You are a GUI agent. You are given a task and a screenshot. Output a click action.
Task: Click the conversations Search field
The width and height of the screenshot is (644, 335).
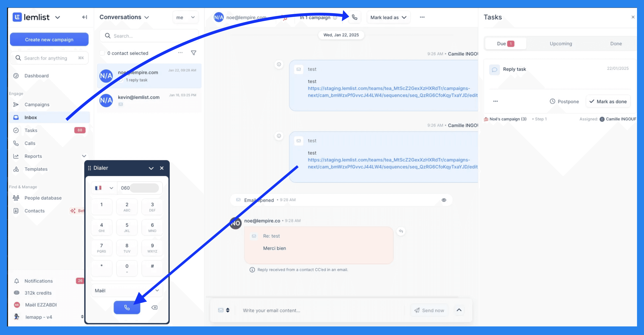(x=149, y=36)
